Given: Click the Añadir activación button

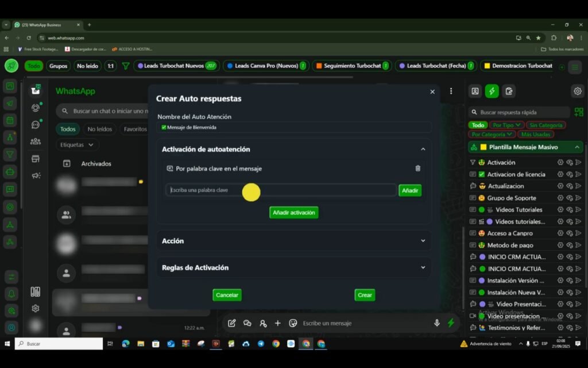Looking at the screenshot, I should 293,212.
